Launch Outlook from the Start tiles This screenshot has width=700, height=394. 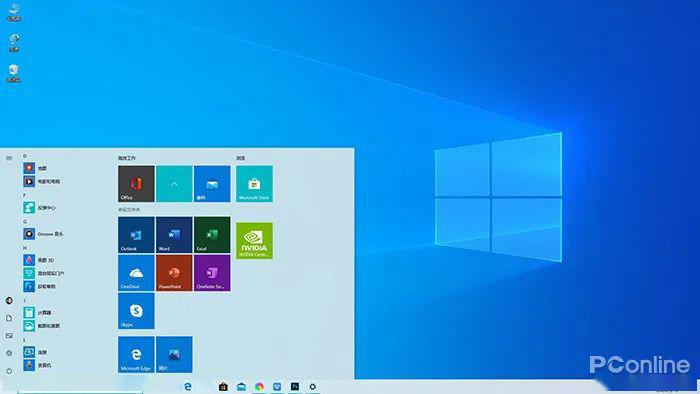(136, 235)
